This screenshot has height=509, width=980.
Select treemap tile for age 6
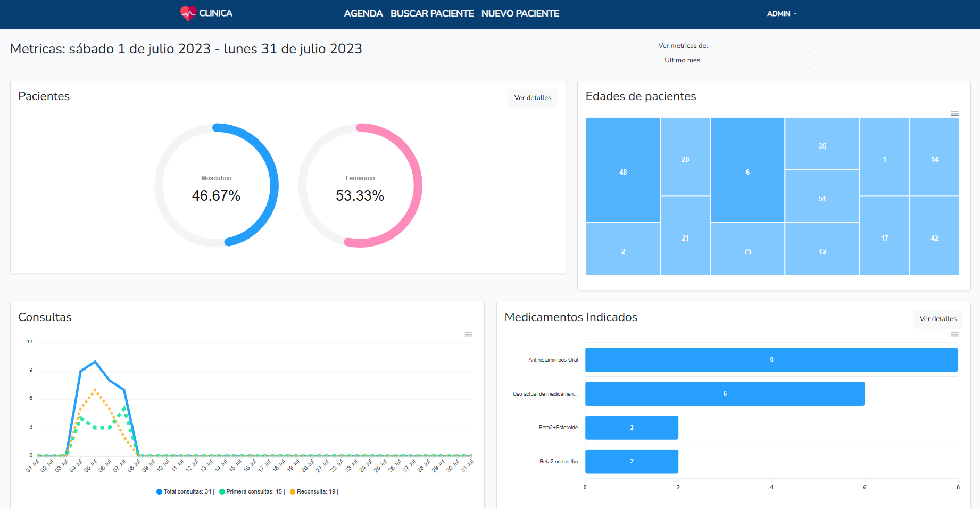click(x=748, y=170)
